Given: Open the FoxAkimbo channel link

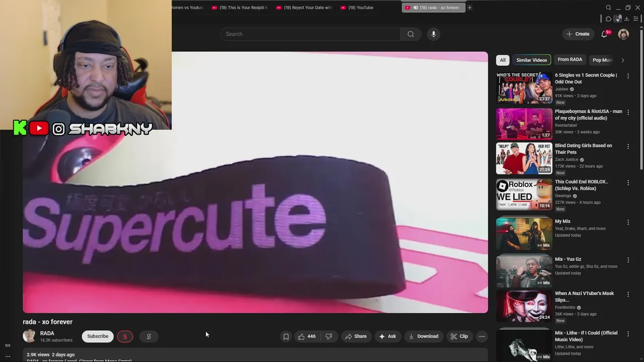Looking at the screenshot, I should pos(565,307).
